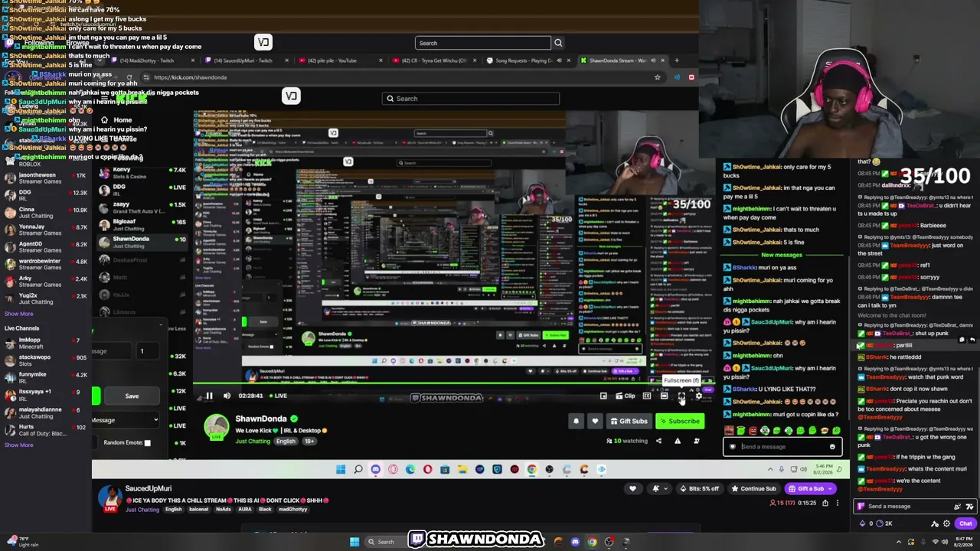
Task: Mute the Kick player volume
Action: (x=227, y=396)
